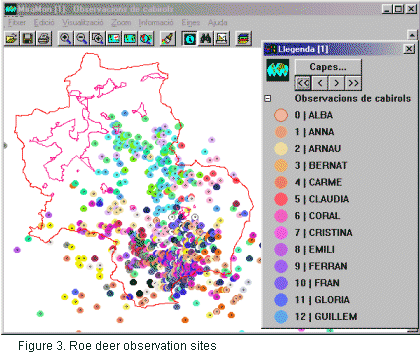Click 'Observacions de cabirols' layer title
The image size is (420, 360).
353,99
